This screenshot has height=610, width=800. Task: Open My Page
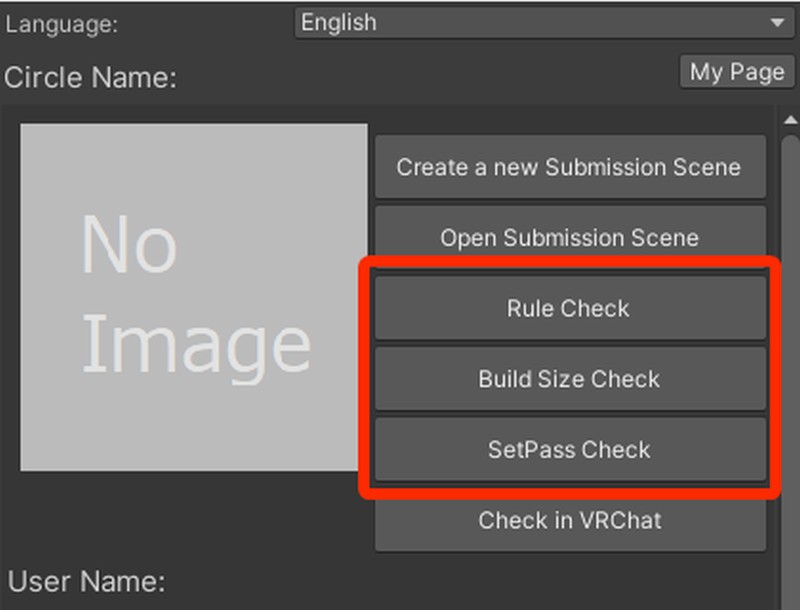click(737, 72)
